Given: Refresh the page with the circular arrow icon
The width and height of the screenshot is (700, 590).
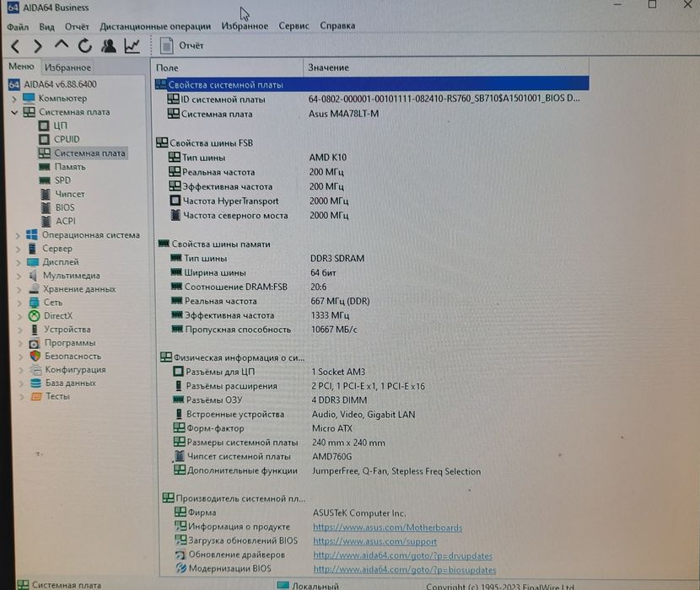Looking at the screenshot, I should [x=85, y=46].
